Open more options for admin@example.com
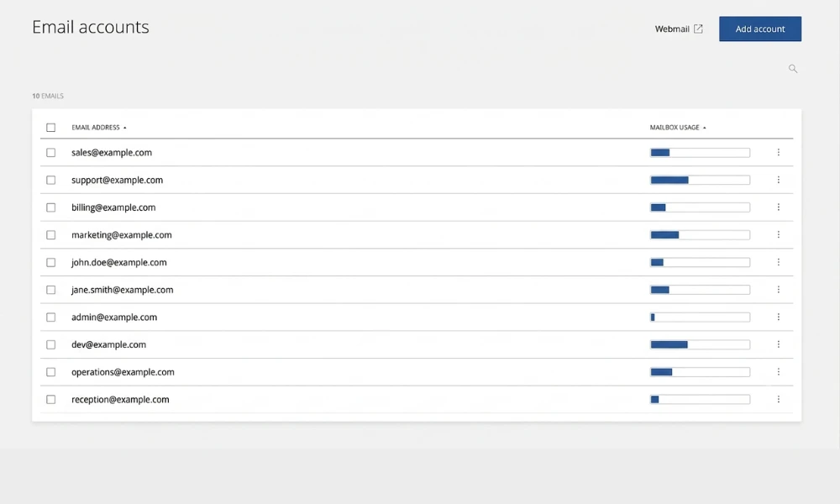 779,317
